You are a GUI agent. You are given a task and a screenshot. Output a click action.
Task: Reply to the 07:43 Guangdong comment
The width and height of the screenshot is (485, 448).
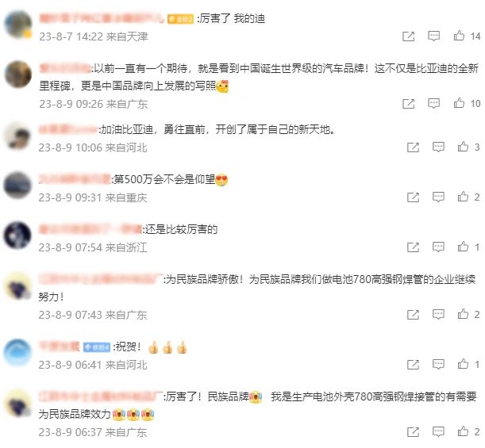point(438,315)
